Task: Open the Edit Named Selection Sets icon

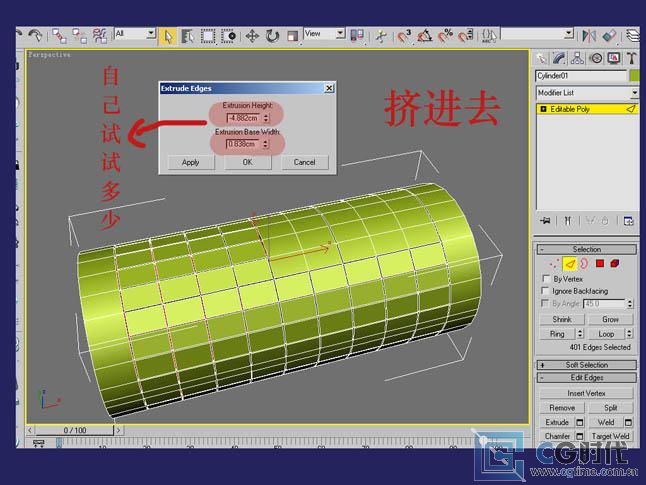Action: (489, 36)
